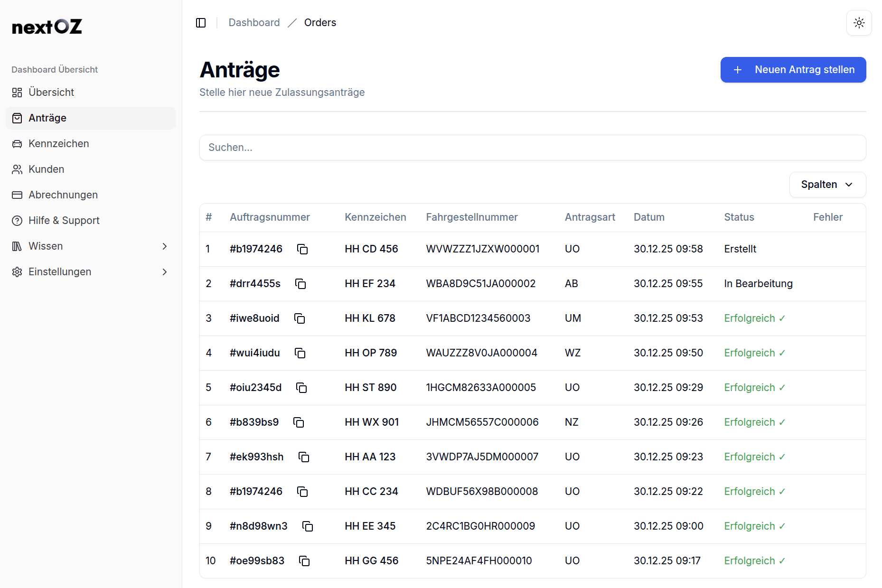Toggle the sidebar panel icon
The width and height of the screenshot is (882, 588).
pyautogui.click(x=201, y=23)
